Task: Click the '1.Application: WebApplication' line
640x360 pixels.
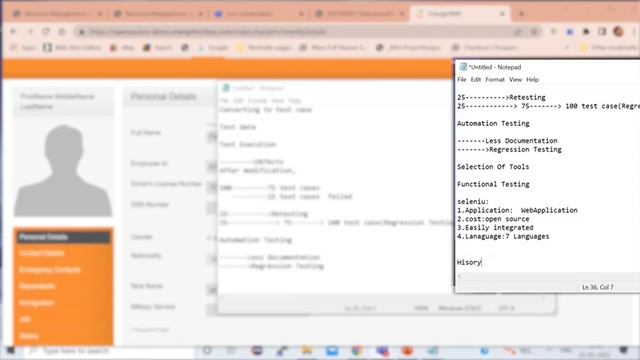Action: pos(517,210)
